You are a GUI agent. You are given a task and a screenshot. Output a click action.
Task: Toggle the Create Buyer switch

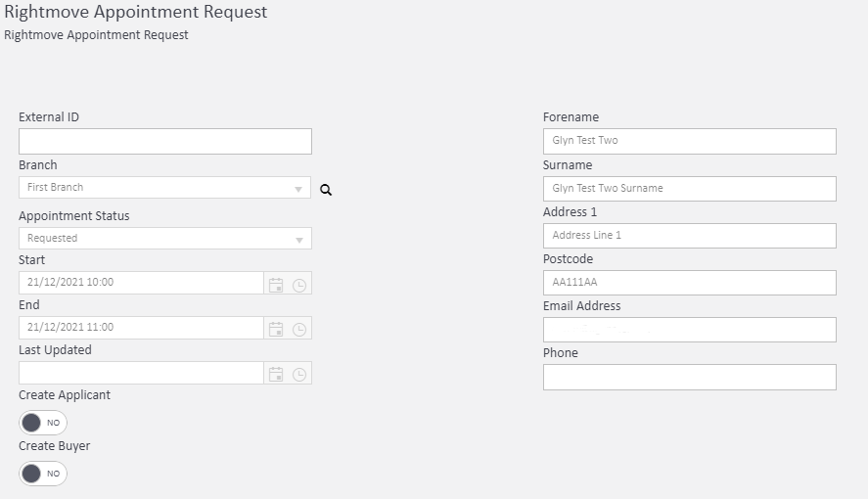43,474
